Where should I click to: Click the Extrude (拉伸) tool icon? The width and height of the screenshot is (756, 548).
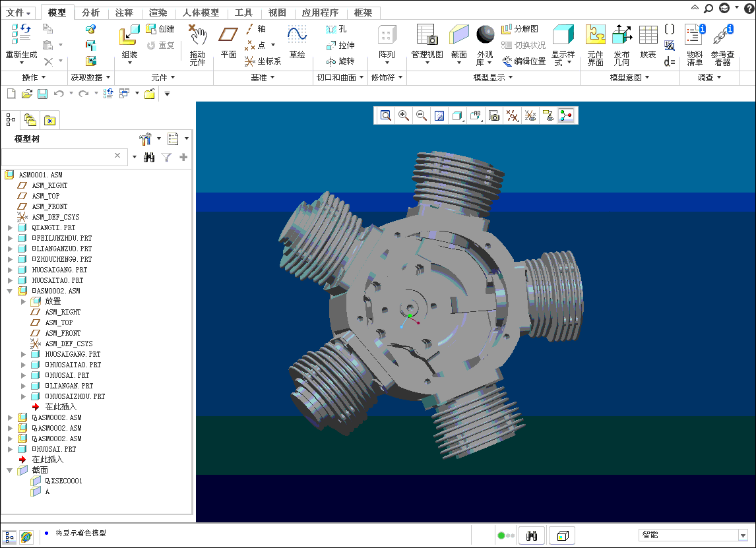pyautogui.click(x=331, y=46)
